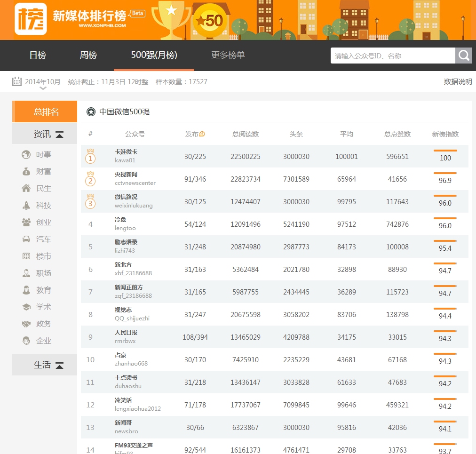Click the 教育 teacher icon
The image size is (476, 454).
(x=26, y=290)
